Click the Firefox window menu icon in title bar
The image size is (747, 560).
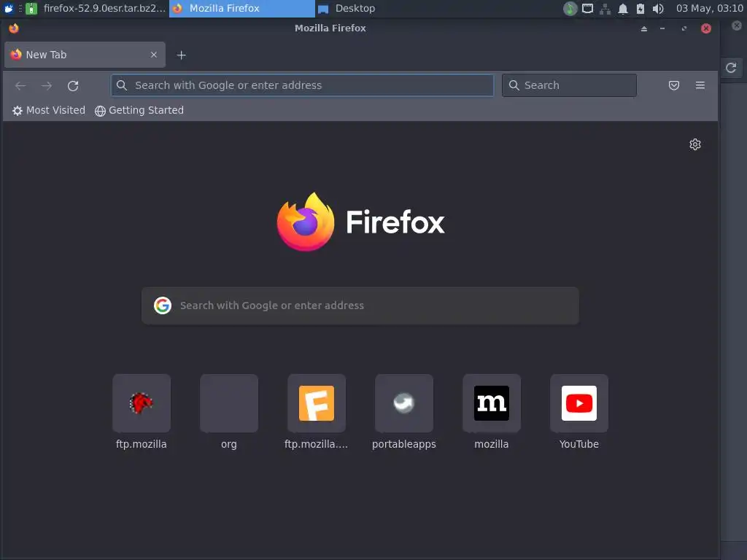coord(14,28)
